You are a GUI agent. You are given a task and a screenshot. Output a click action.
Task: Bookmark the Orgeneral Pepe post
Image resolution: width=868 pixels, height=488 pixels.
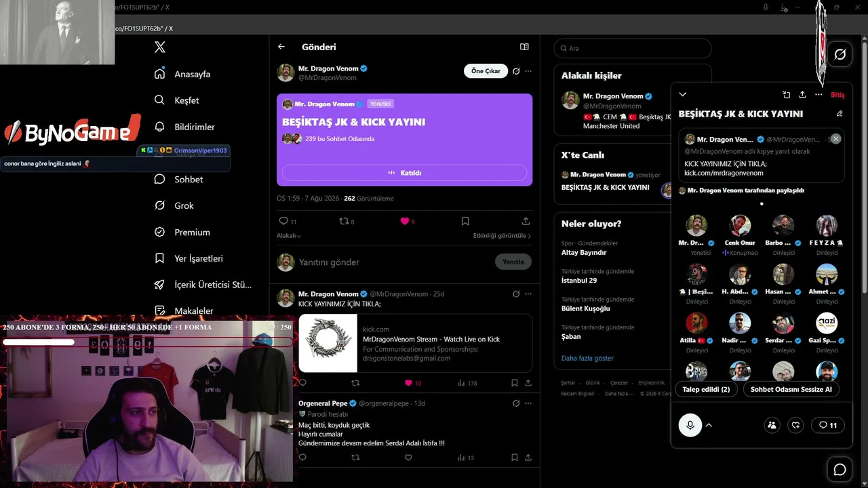point(515,457)
